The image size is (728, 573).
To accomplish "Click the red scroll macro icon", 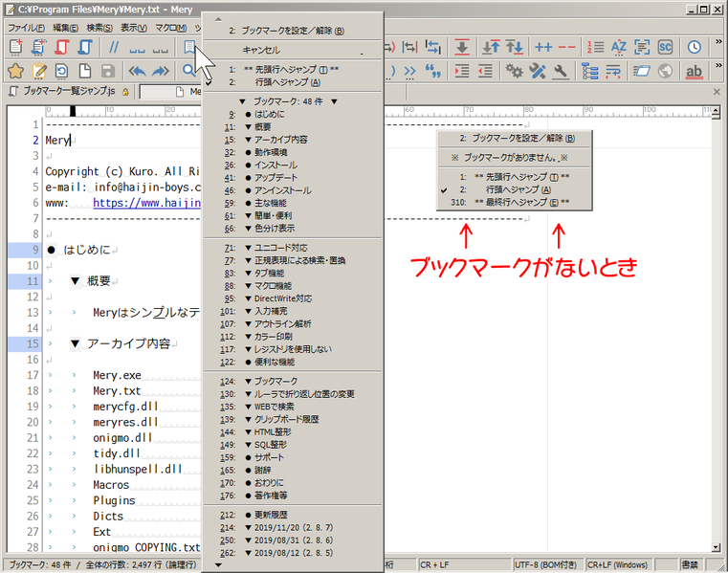I will tap(62, 47).
